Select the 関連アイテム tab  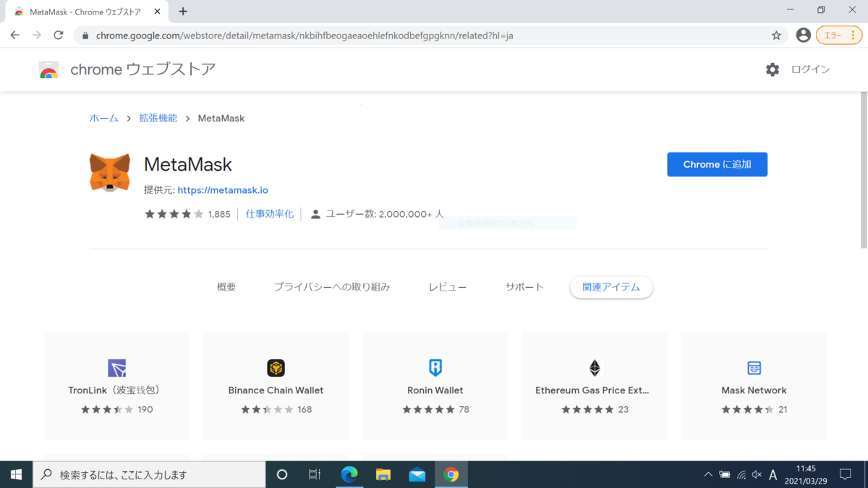click(x=611, y=287)
